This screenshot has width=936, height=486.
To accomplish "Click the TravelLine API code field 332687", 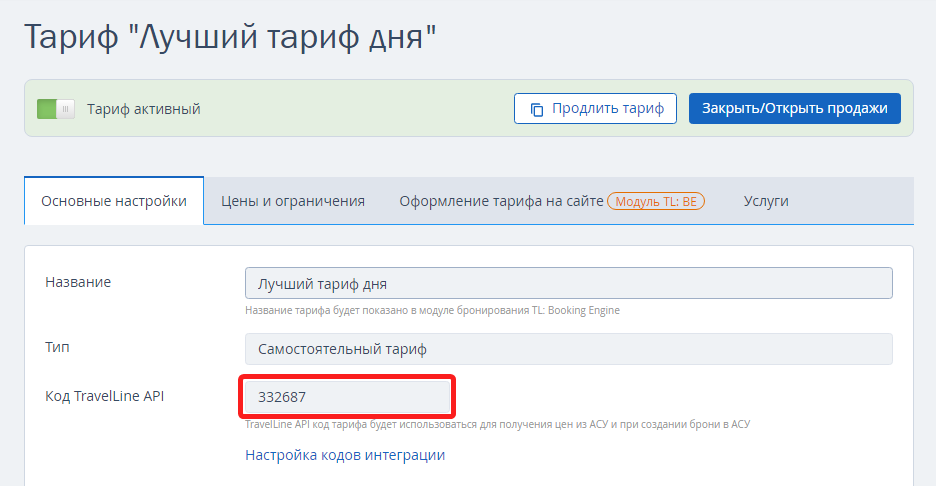I will pos(347,396).
